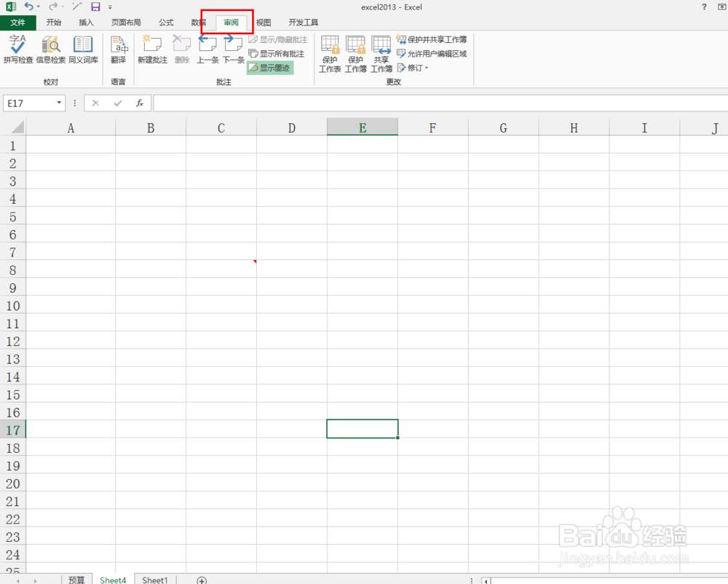Click Show/Hide Comment (显示/隐藏批注)
This screenshot has height=584, width=728.
pos(277,40)
